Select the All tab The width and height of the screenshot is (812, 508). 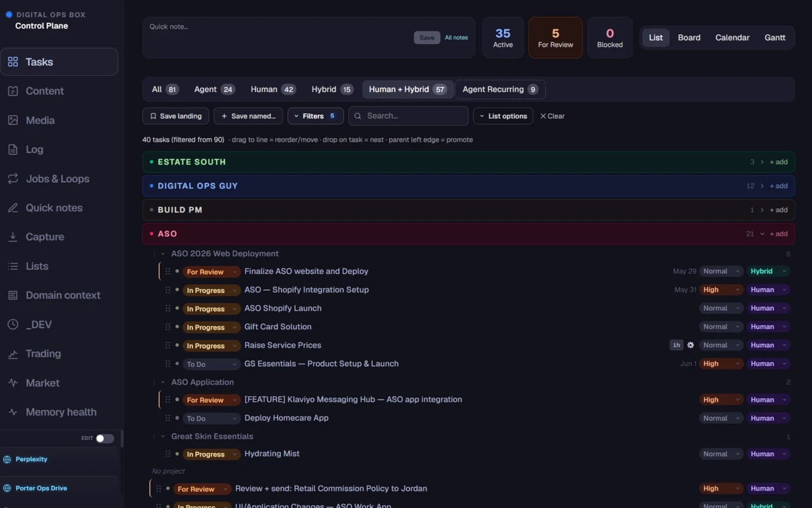click(x=165, y=89)
